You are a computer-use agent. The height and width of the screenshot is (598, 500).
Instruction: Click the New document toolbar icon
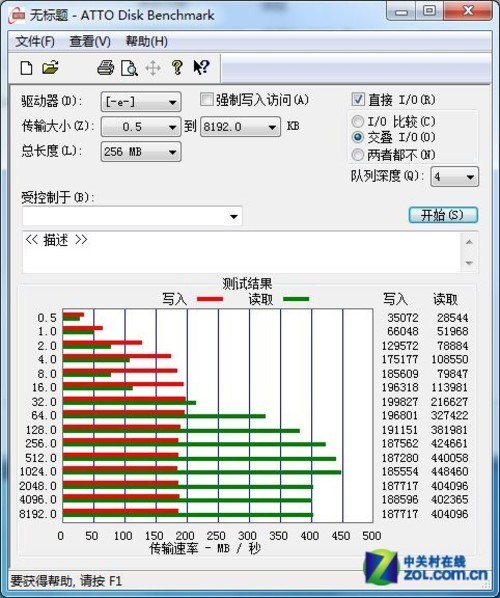26,68
